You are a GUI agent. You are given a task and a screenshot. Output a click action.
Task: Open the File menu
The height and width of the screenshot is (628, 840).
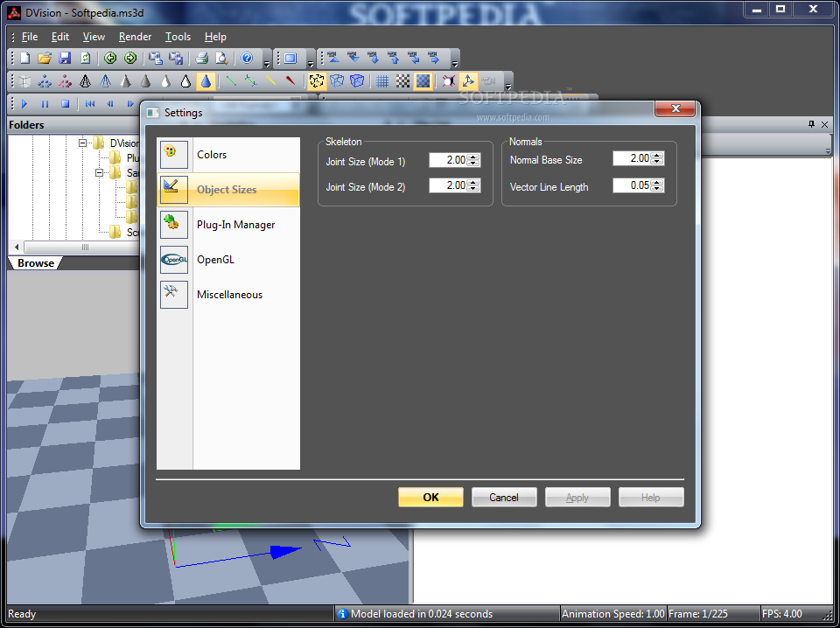click(x=30, y=37)
